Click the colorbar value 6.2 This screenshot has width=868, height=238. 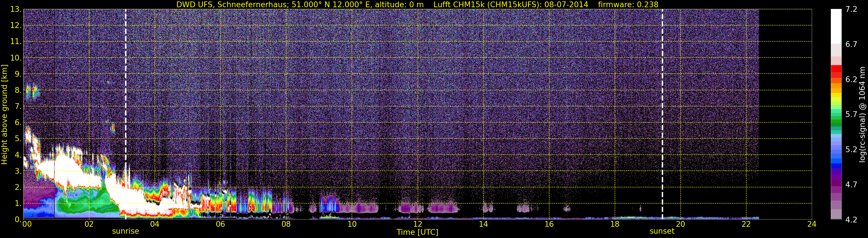[x=851, y=80]
